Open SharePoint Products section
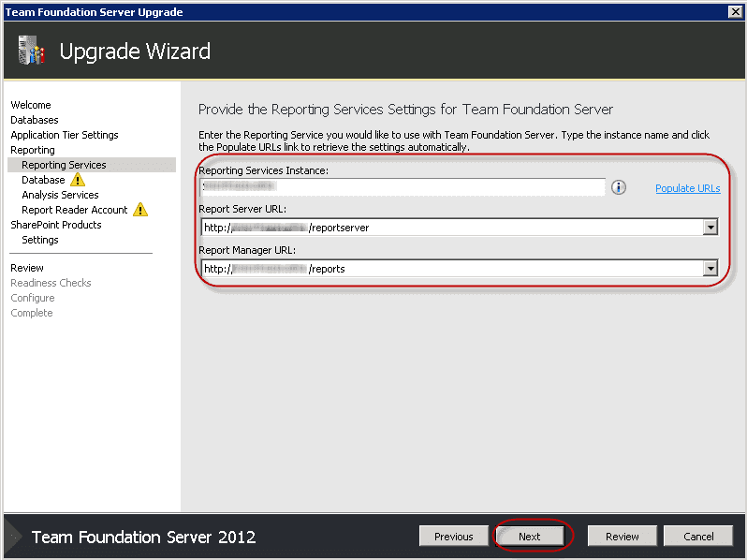747x560 pixels. coord(56,225)
